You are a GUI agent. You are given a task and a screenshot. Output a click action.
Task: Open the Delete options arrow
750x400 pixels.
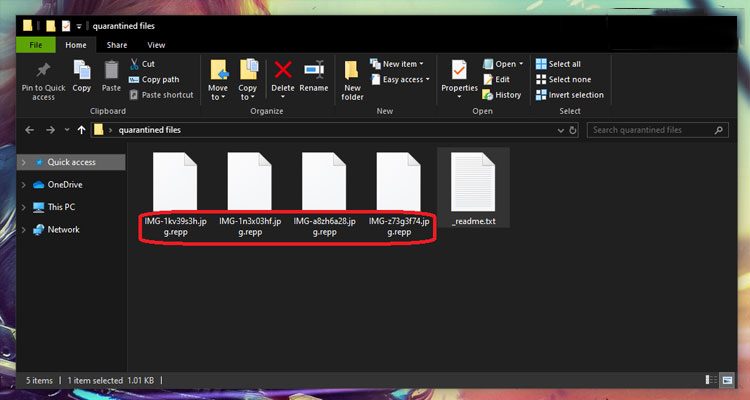(283, 97)
